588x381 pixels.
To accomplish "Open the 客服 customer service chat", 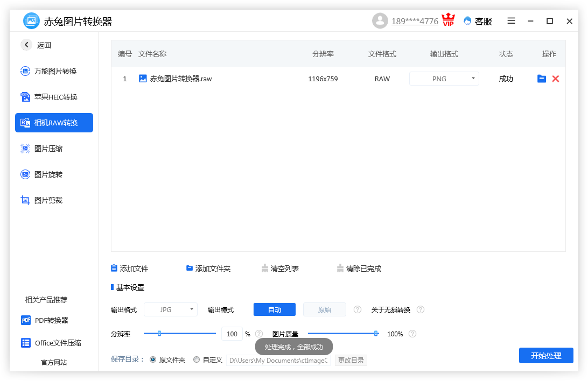I will pyautogui.click(x=478, y=22).
